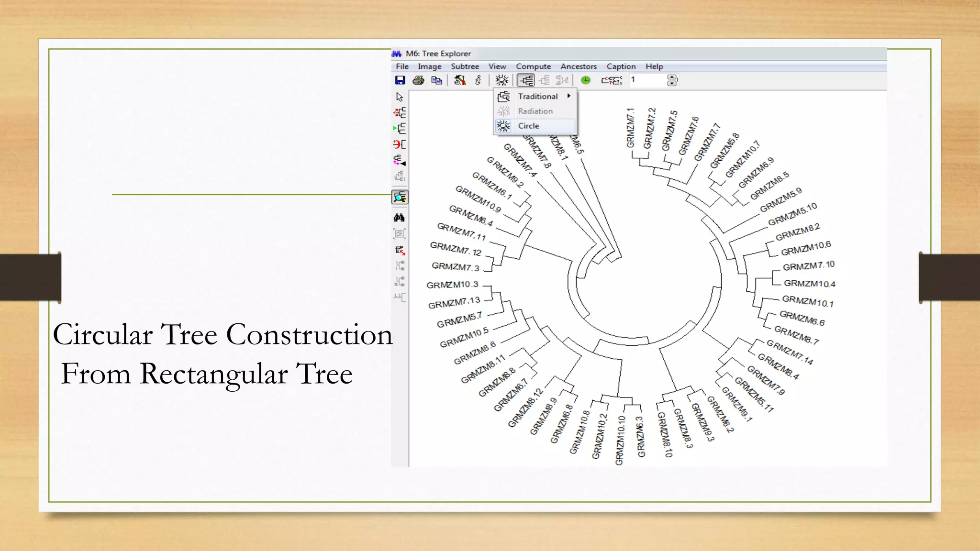
Task: Click the save floppy disk icon
Action: pyautogui.click(x=400, y=80)
